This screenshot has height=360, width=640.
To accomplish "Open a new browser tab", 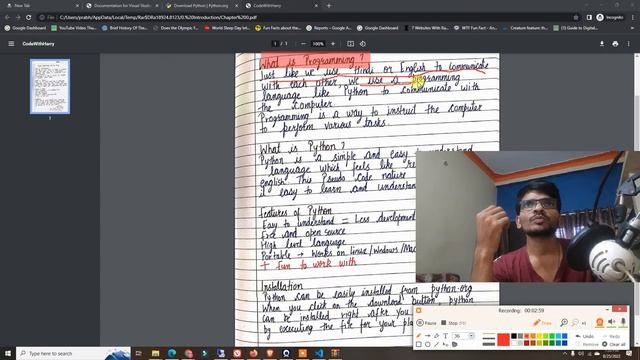I will [x=329, y=6].
